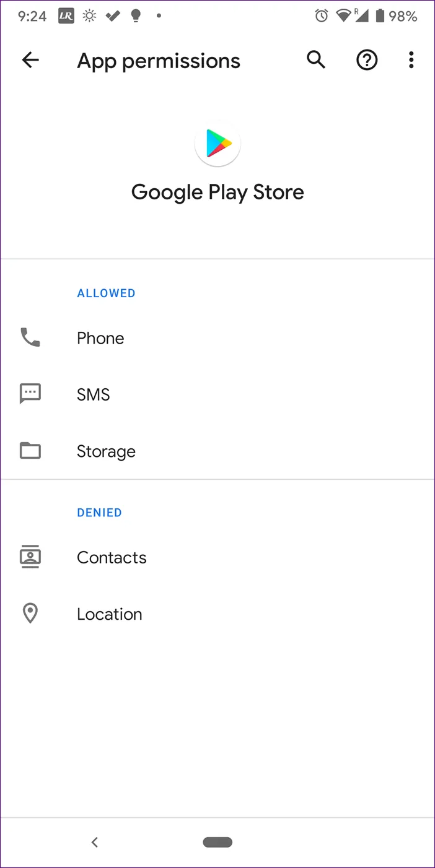Open the Phone permission entry
The width and height of the screenshot is (435, 868).
pos(100,338)
